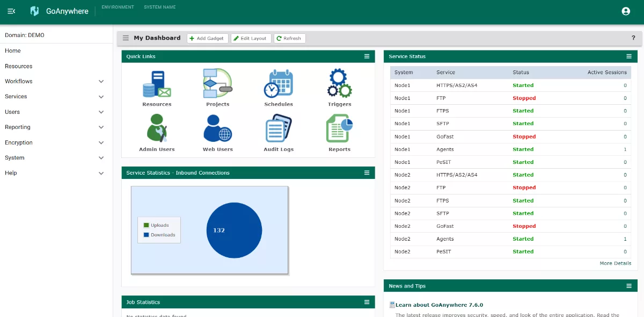The height and width of the screenshot is (317, 644).
Task: Expand the Encryption menu chevron
Action: (x=101, y=143)
